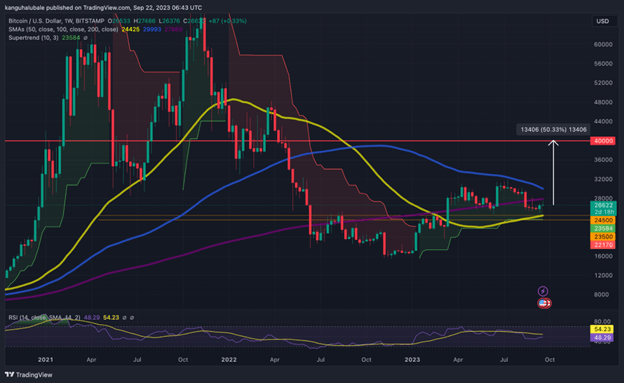Click the purple SMA value 27869
The height and width of the screenshot is (383, 624).
(x=174, y=29)
